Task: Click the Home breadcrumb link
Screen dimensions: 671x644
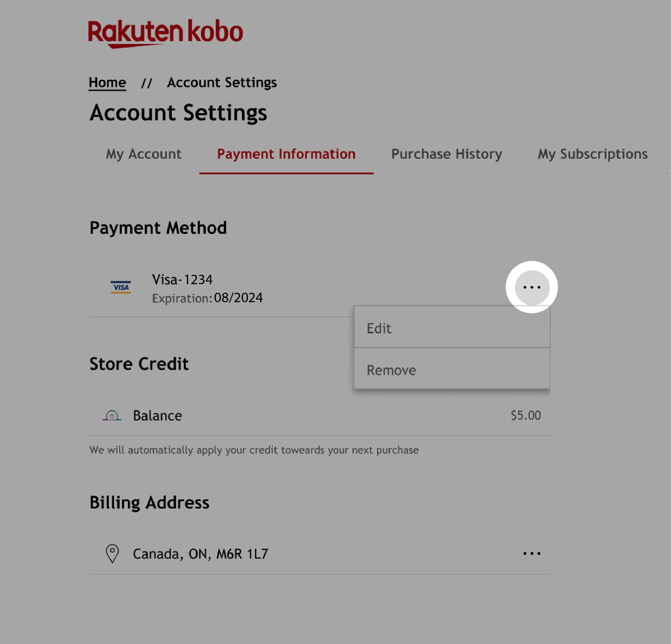Action: [107, 82]
